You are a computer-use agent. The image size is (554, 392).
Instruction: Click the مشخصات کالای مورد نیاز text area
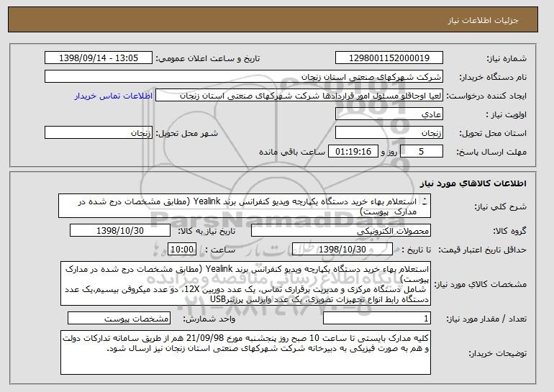(245, 283)
